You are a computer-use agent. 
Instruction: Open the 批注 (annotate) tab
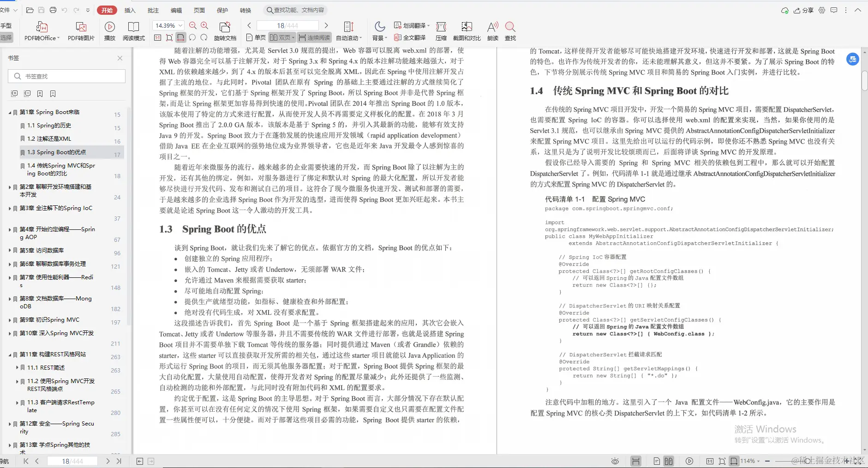[153, 10]
